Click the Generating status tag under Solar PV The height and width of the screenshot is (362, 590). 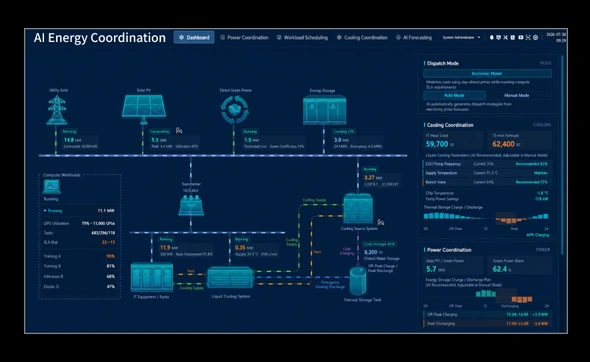pyautogui.click(x=160, y=131)
